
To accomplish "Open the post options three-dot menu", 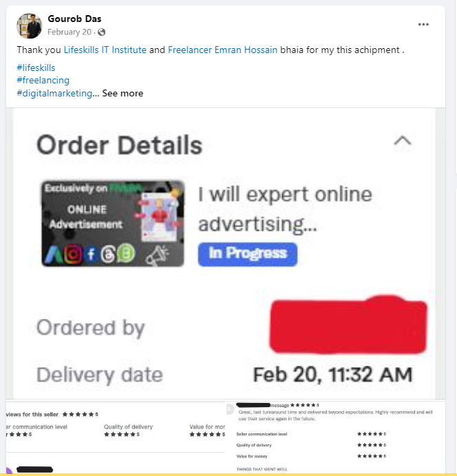I will (x=423, y=25).
